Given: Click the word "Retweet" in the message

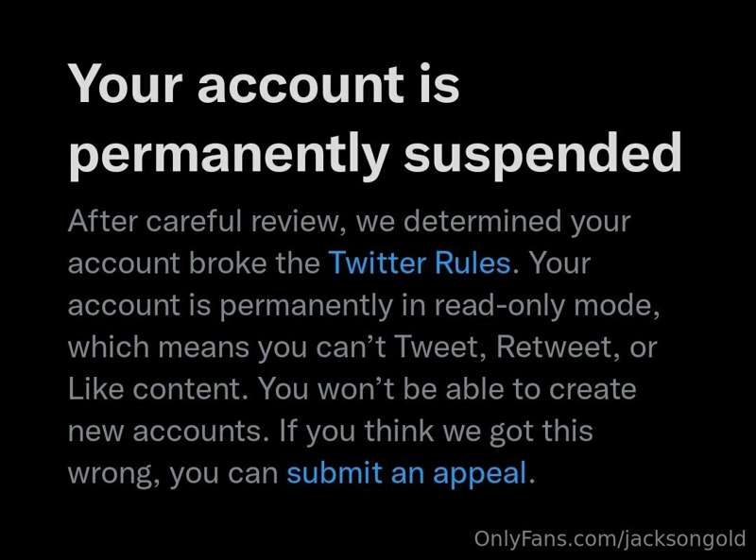Looking at the screenshot, I should 547,348.
